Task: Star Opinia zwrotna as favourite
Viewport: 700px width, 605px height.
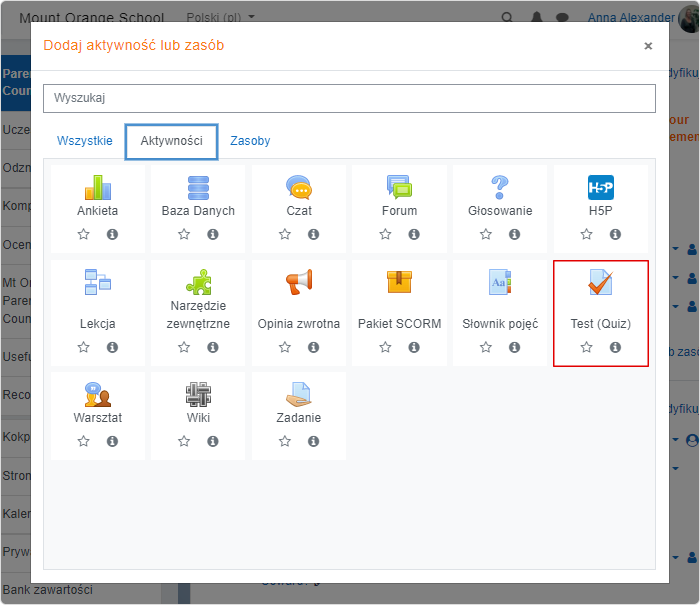Action: click(x=285, y=347)
